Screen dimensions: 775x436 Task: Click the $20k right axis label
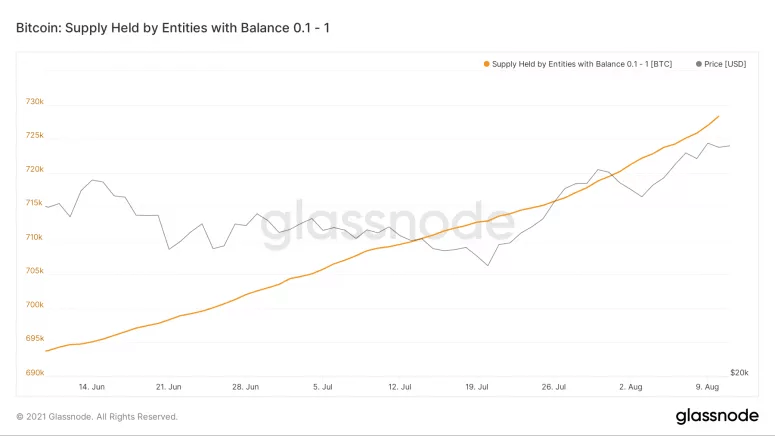[x=739, y=372]
